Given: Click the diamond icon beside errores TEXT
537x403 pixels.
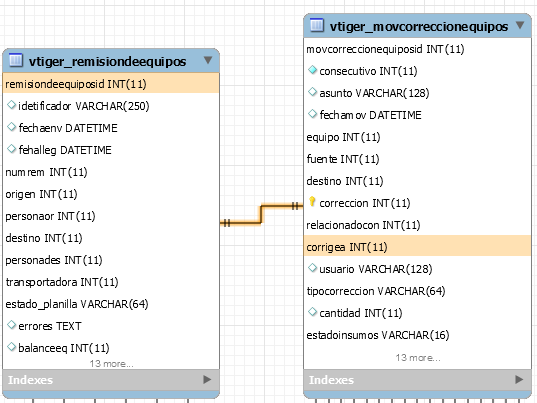Looking at the screenshot, I should click(11, 325).
